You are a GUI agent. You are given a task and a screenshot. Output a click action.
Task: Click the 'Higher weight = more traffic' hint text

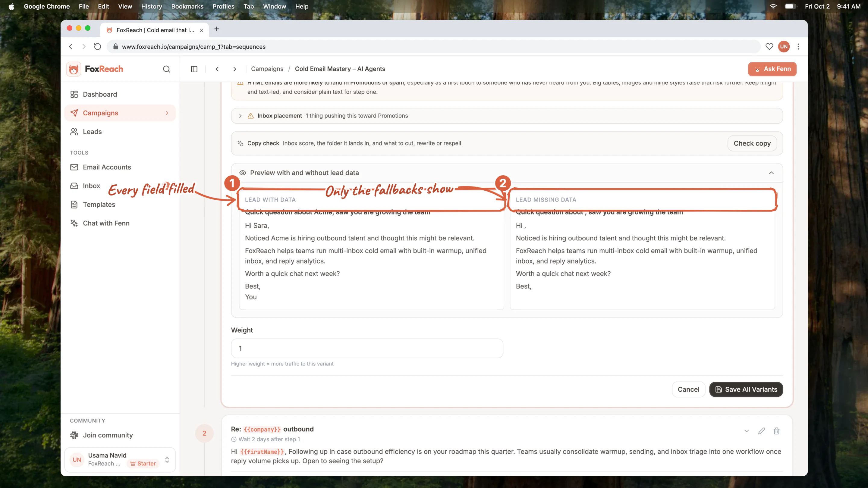tap(282, 364)
